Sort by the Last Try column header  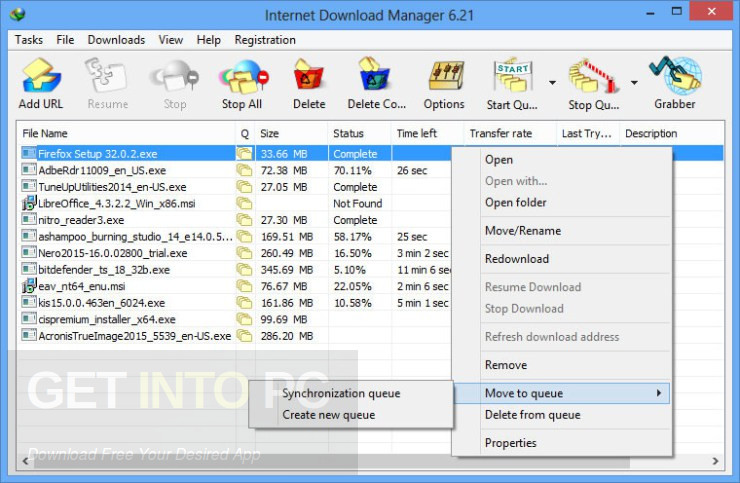tap(588, 133)
